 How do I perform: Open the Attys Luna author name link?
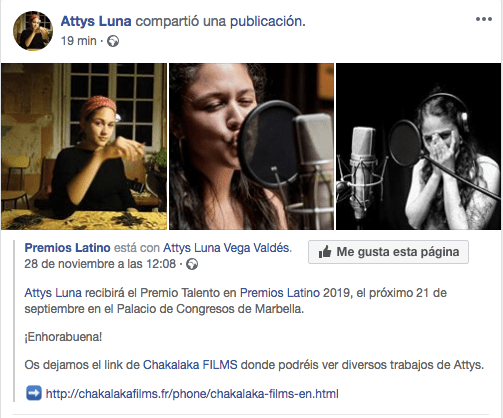(96, 21)
